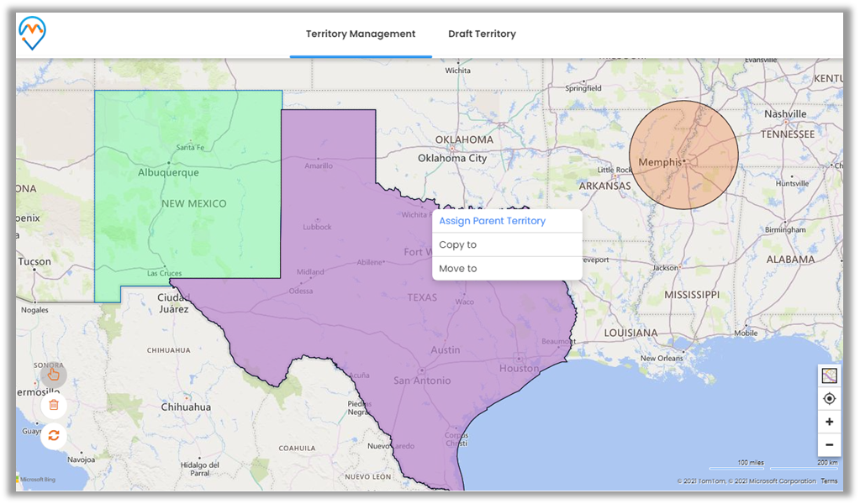The width and height of the screenshot is (860, 504).
Task: Open the map style picker icon
Action: [x=829, y=376]
